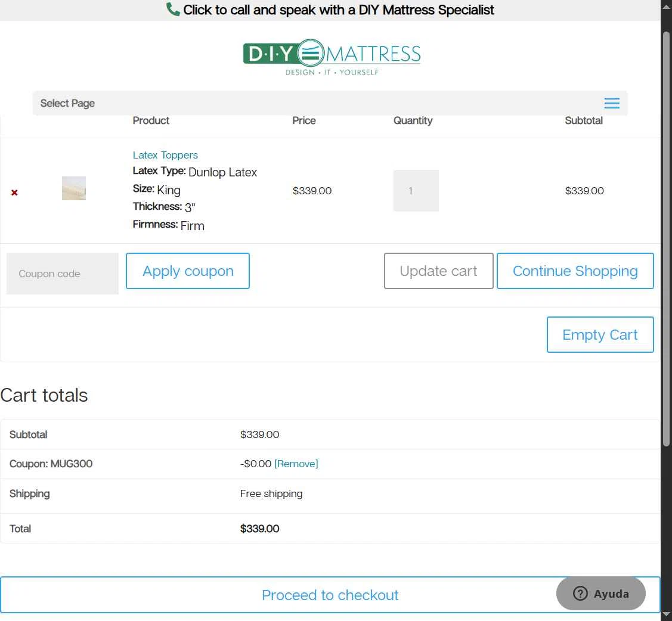Click the Dunlop Latex type value

(222, 172)
